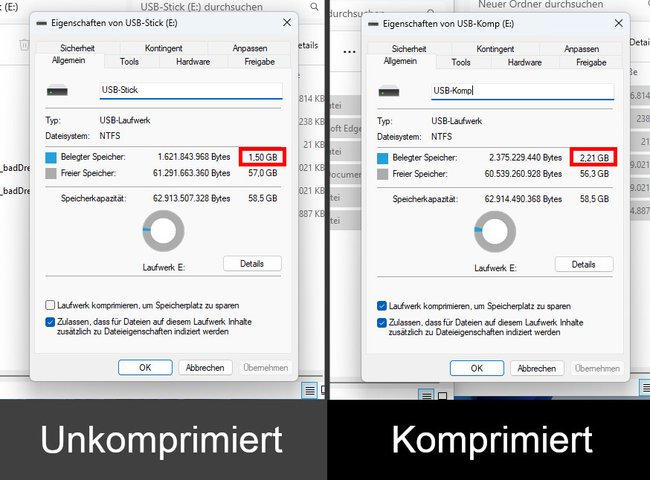Toggle indexing checkbox in USB-Stick dialog
The height and width of the screenshot is (480, 650).
(x=50, y=322)
